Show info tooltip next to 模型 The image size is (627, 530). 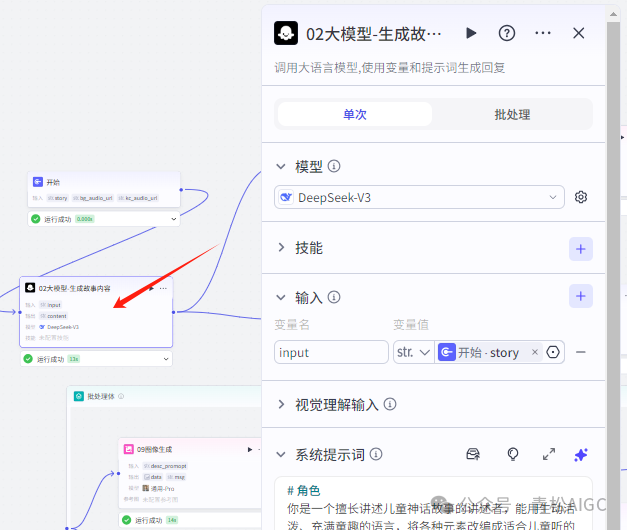tap(334, 166)
